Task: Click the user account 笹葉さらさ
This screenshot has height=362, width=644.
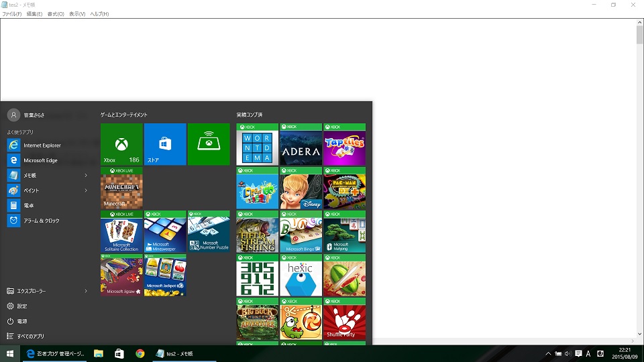Action: 26,115
